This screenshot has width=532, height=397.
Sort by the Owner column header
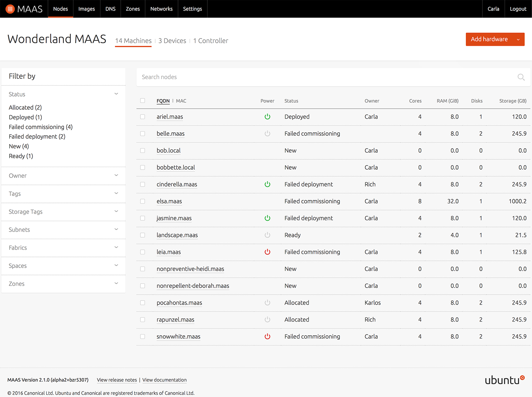(372, 101)
